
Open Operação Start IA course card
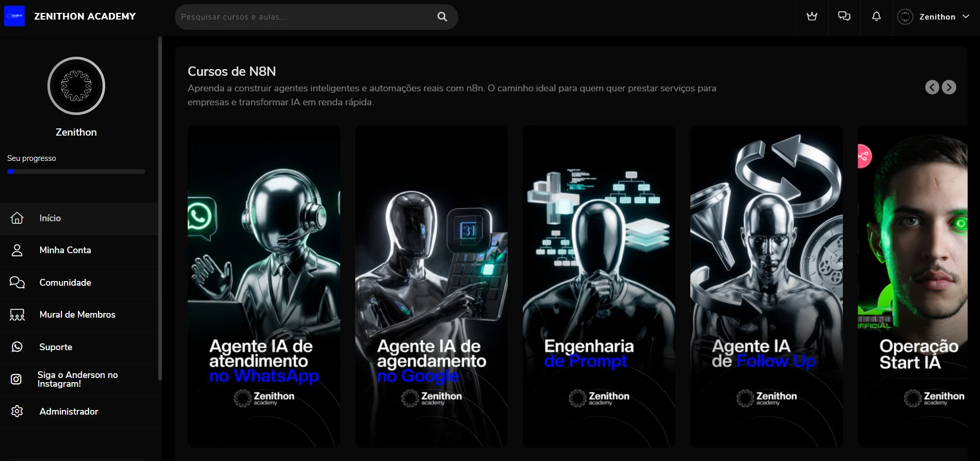click(912, 286)
